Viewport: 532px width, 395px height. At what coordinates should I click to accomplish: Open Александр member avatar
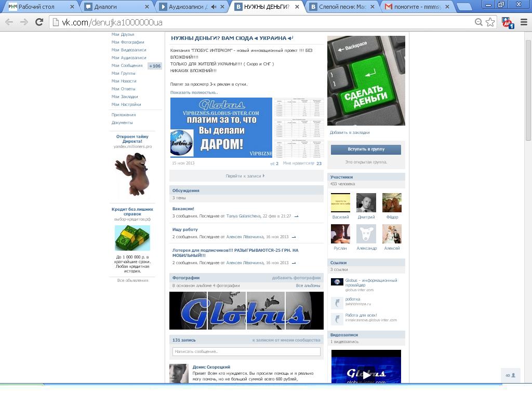366,234
